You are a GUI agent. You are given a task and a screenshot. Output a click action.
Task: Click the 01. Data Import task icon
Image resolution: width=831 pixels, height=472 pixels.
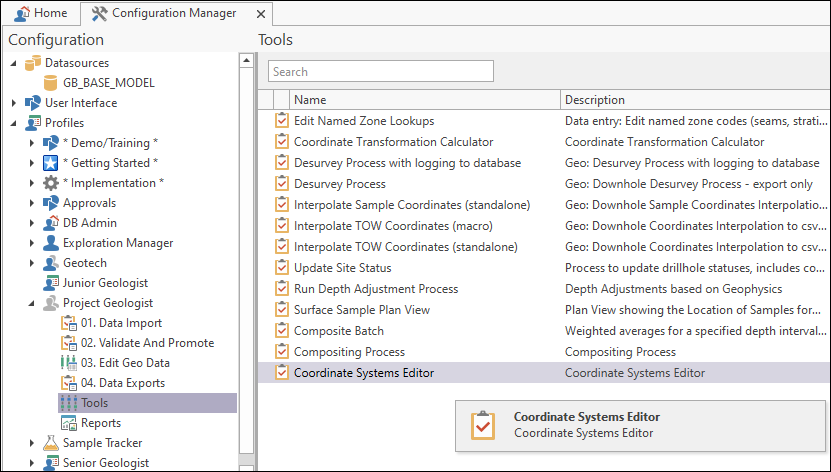coord(68,323)
